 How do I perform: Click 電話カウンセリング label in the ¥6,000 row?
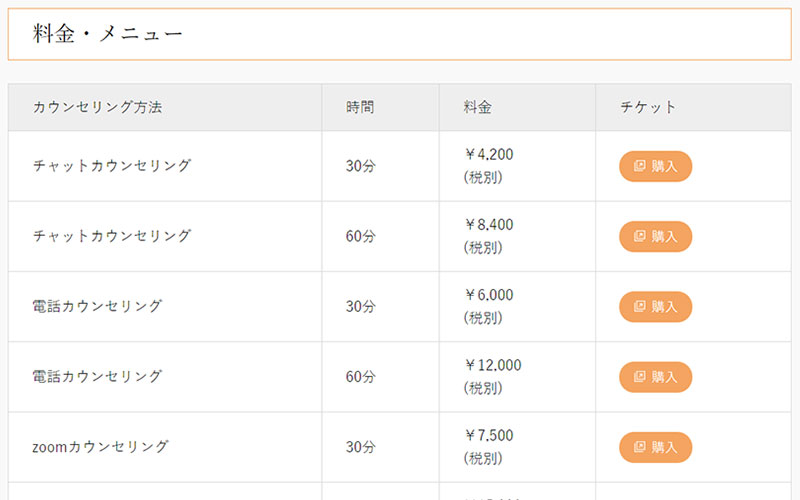pos(97,306)
